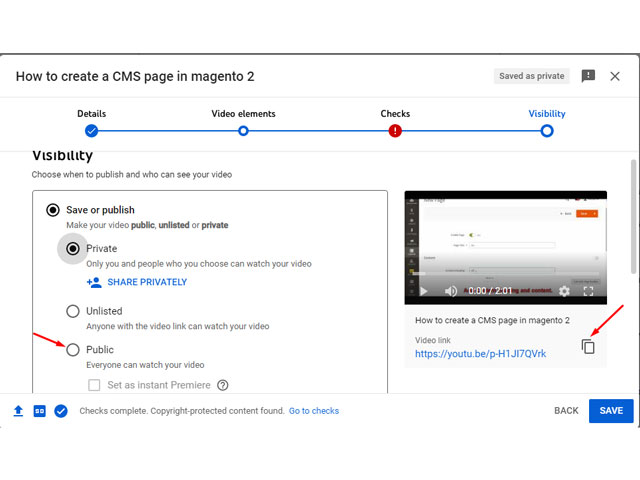
Task: Tick the Set as instant Premiere checkbox
Action: pyautogui.click(x=94, y=385)
